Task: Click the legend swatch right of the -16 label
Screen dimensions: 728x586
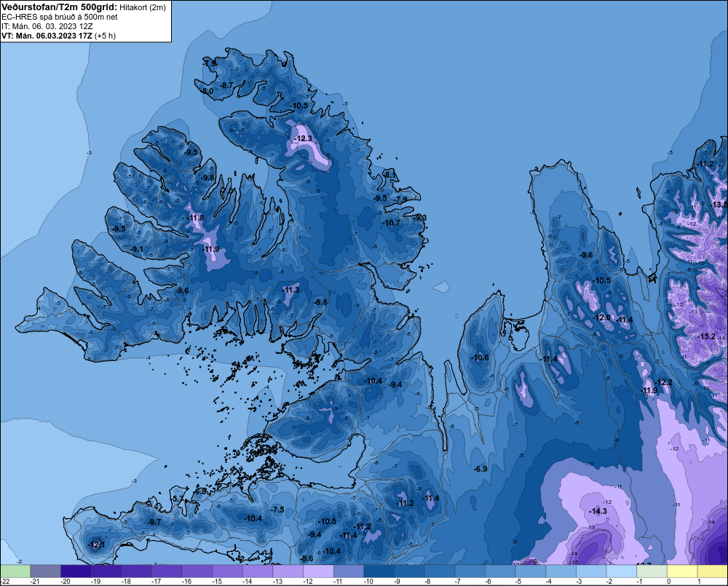Action: point(197,571)
